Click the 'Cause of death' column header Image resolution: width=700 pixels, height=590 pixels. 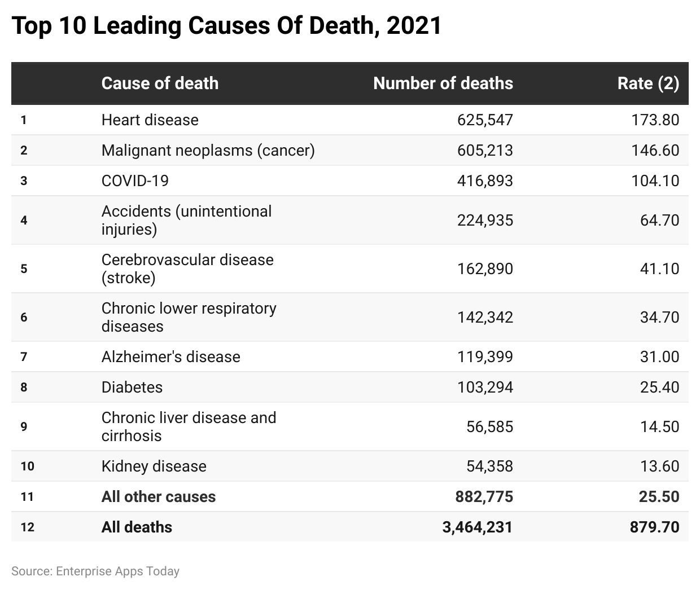160,83
